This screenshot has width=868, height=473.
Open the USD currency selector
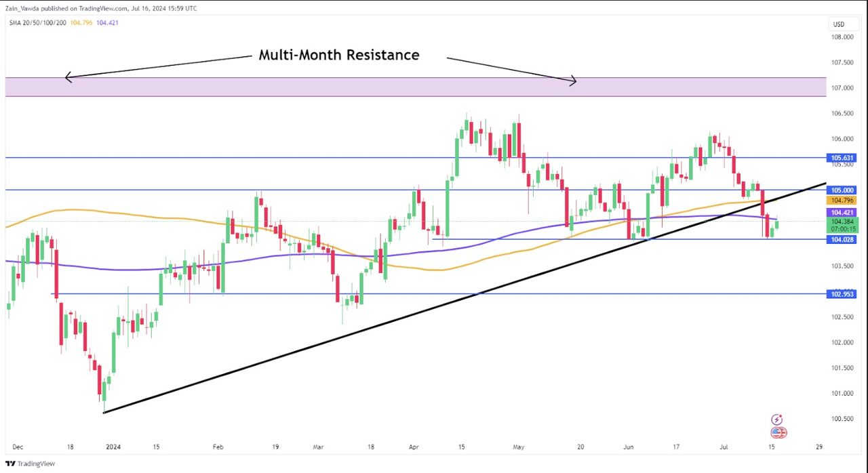[839, 24]
